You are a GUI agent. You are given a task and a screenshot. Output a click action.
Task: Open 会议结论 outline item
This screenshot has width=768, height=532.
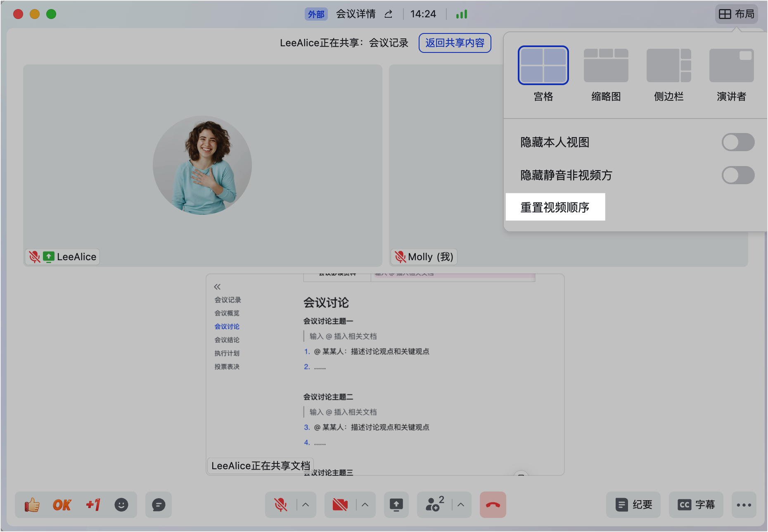(227, 340)
